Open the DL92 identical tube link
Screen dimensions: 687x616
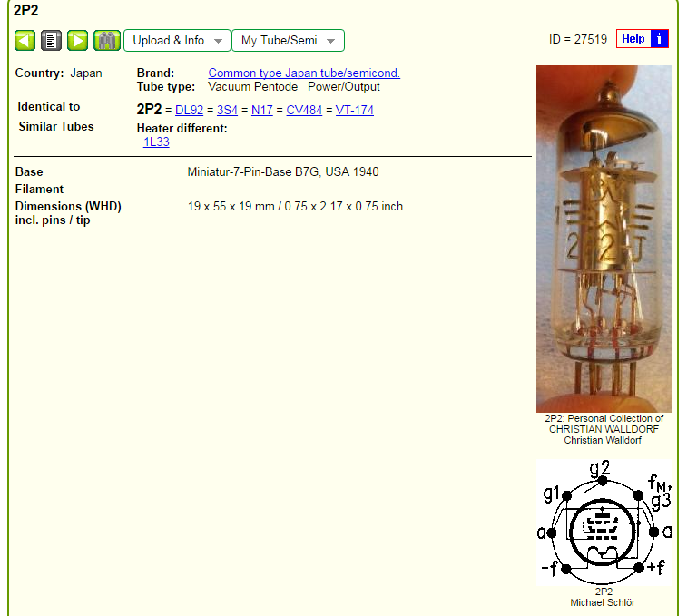pyautogui.click(x=190, y=110)
